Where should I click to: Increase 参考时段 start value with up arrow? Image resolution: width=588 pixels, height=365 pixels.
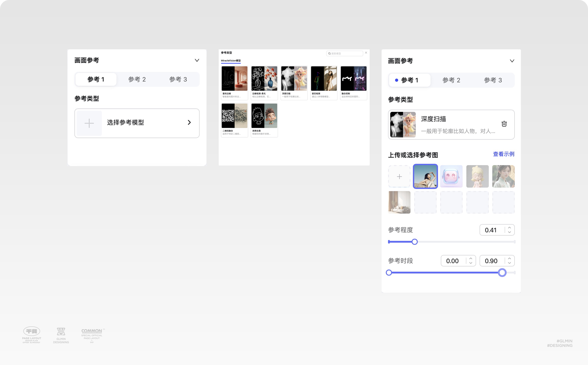click(x=471, y=259)
